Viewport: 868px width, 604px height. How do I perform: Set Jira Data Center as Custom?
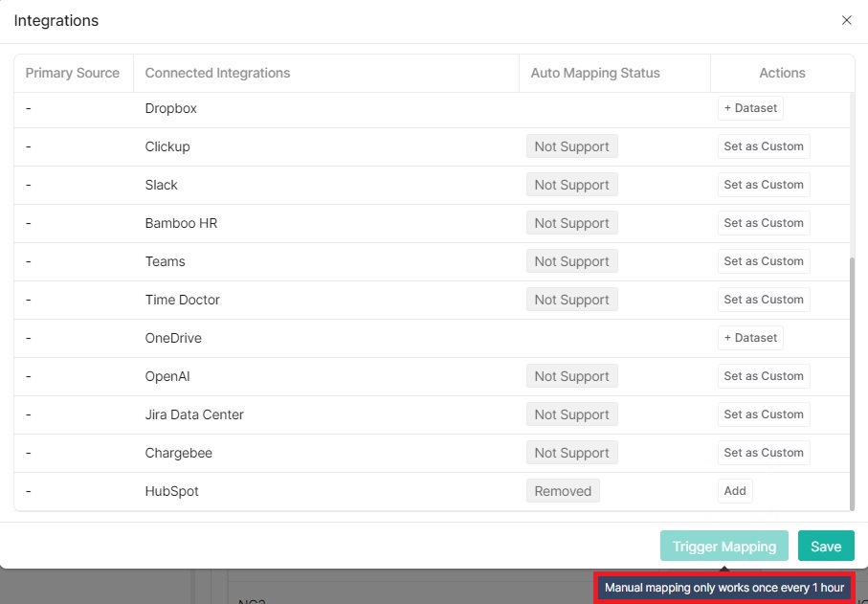pyautogui.click(x=763, y=414)
